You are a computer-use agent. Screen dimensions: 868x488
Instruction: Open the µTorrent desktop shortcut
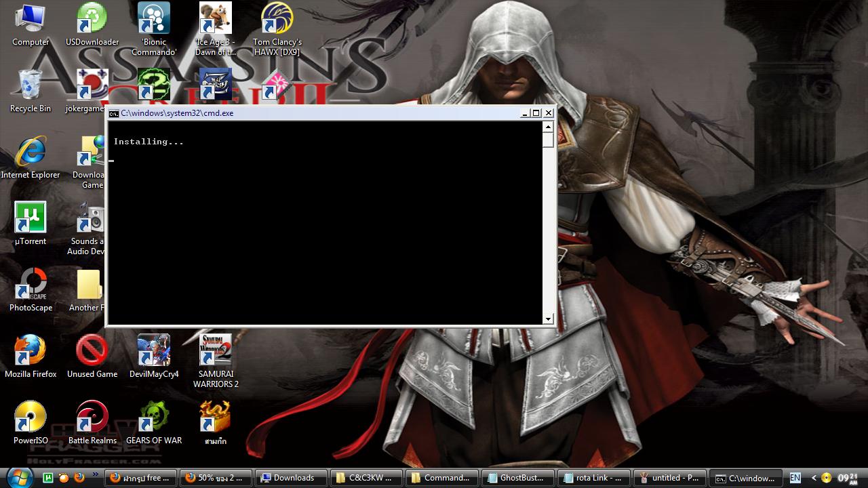click(31, 224)
